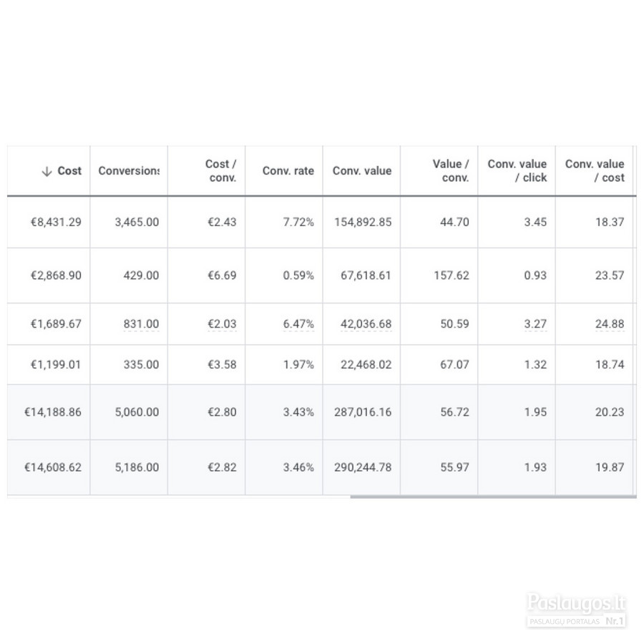644x644 pixels.
Task: Select the underlined 6.47% conv. rate
Action: (x=298, y=324)
